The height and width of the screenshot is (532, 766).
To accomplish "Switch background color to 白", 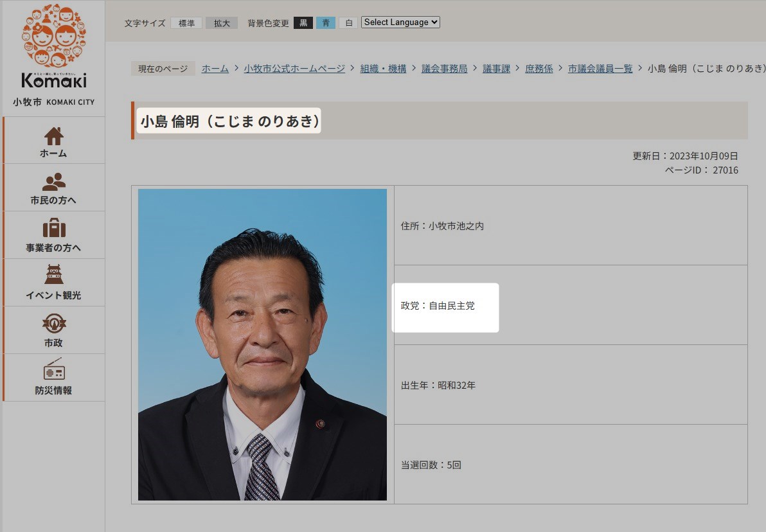I will pos(348,23).
